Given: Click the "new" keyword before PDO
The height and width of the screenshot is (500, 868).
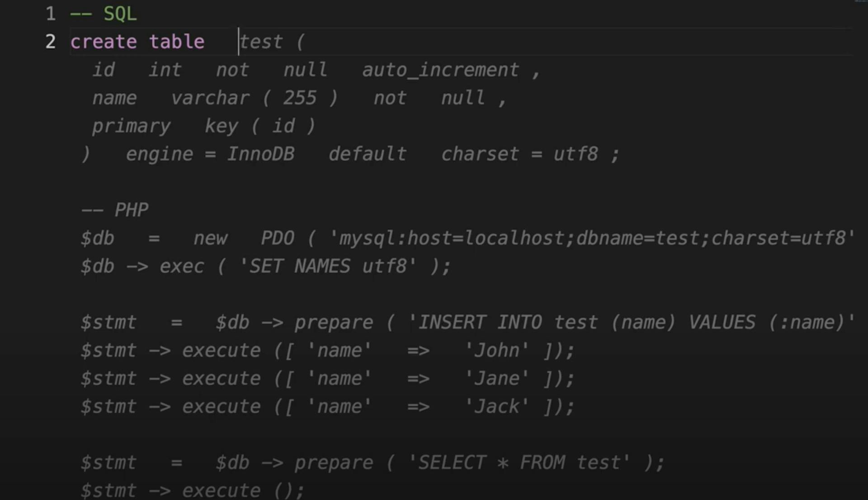Looking at the screenshot, I should tap(210, 238).
